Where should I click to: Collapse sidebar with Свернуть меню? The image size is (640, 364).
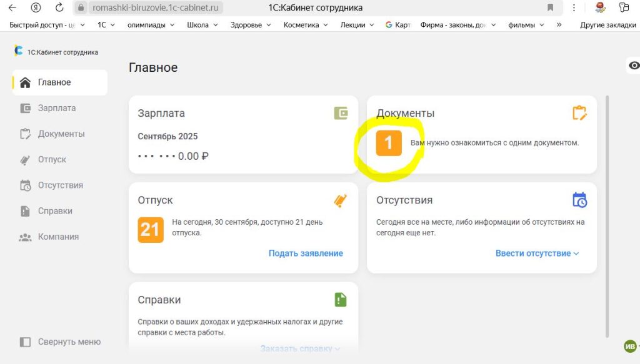point(60,342)
